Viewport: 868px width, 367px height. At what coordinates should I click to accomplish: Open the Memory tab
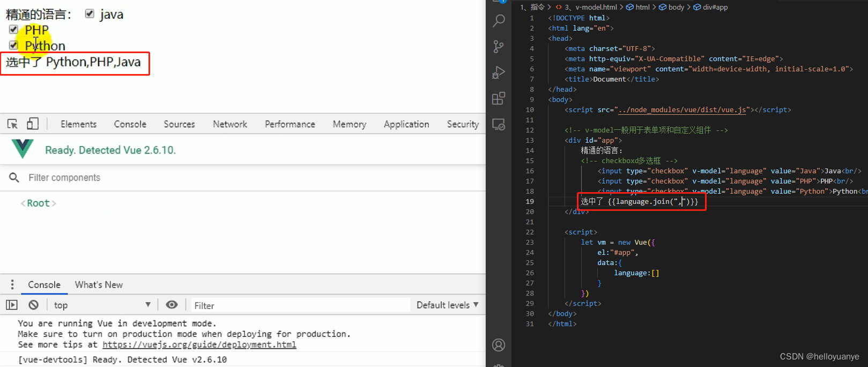point(350,124)
